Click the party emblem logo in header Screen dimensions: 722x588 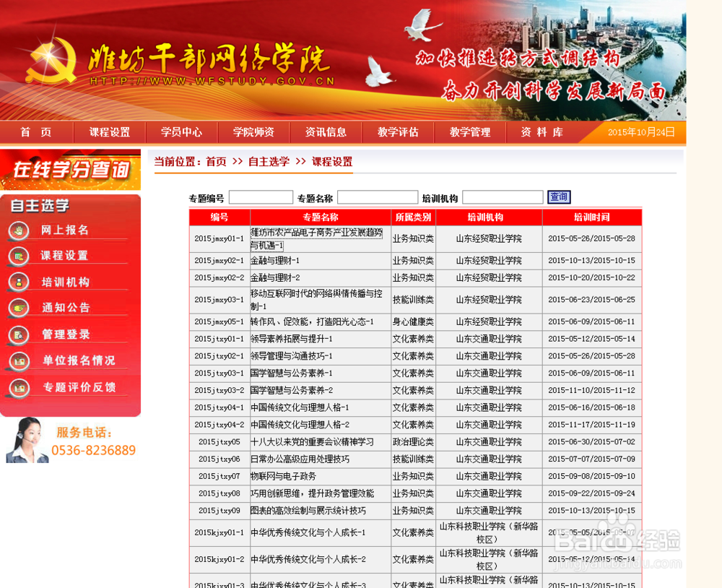[x=51, y=61]
